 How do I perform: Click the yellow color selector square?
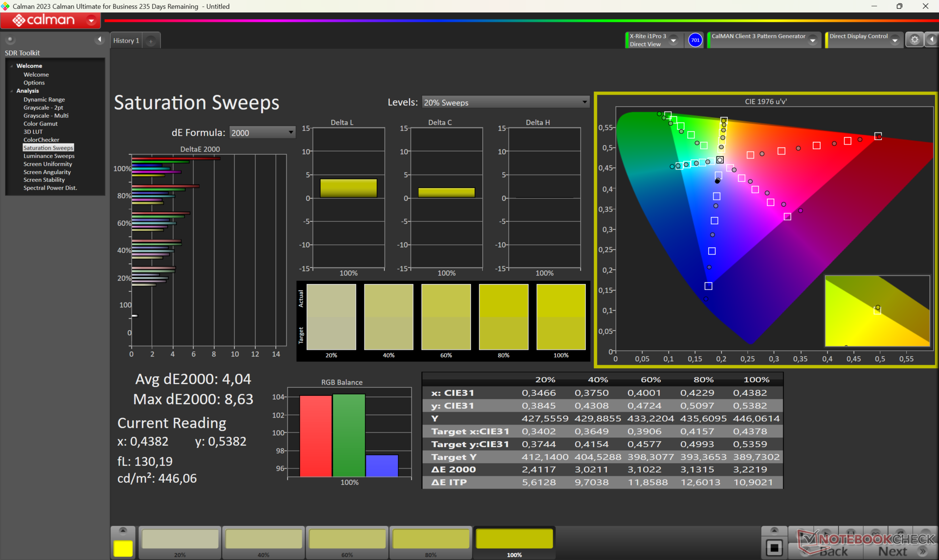click(x=123, y=548)
